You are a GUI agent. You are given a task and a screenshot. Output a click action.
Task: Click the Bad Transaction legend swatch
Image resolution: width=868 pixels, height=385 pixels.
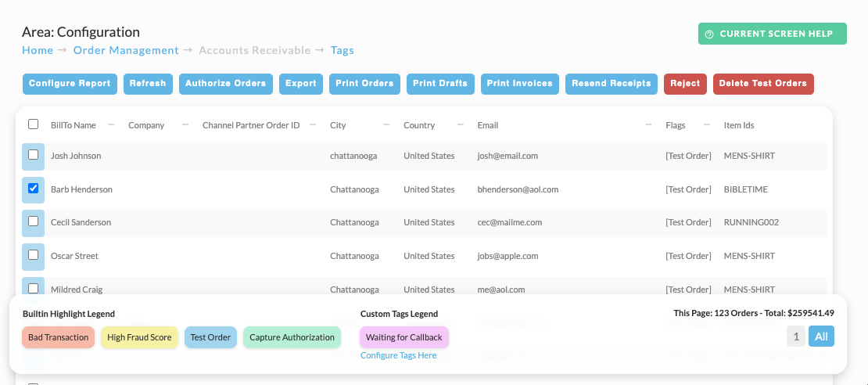tap(58, 337)
